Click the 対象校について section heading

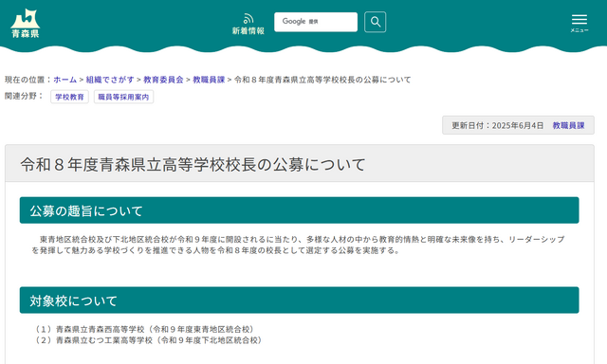(300, 300)
